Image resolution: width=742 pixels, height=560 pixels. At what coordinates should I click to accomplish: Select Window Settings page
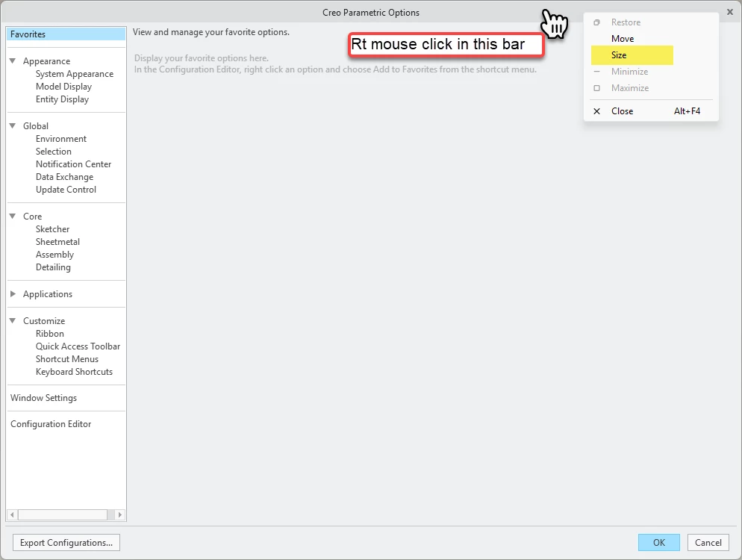(x=43, y=398)
